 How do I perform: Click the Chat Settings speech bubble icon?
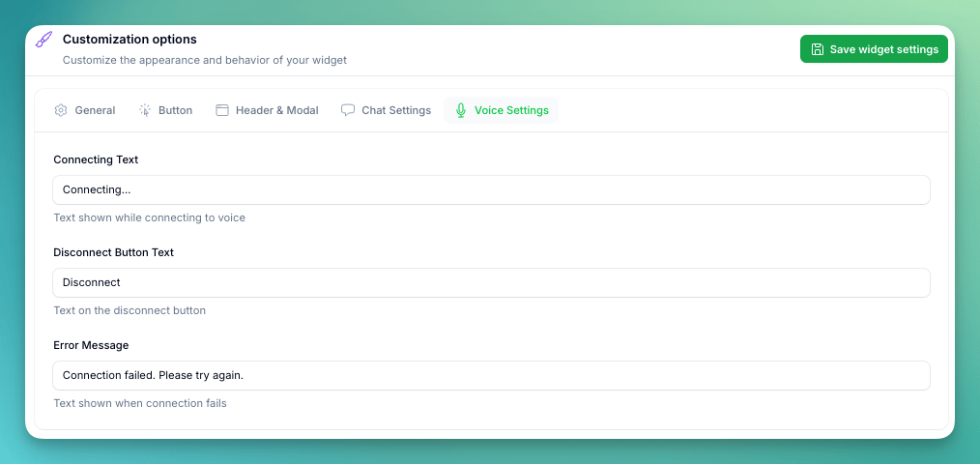click(348, 111)
